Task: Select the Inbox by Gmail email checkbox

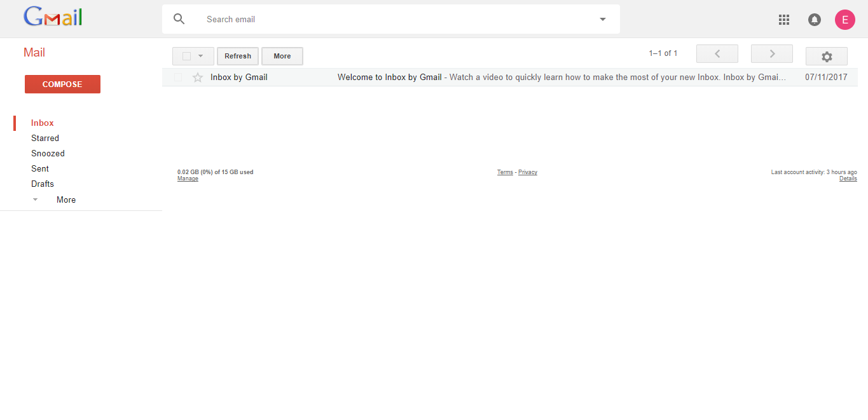Action: [x=178, y=78]
